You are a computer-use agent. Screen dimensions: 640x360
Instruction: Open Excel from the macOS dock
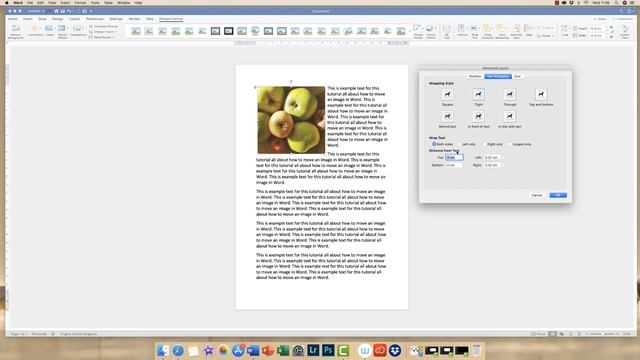pyautogui.click(x=283, y=350)
